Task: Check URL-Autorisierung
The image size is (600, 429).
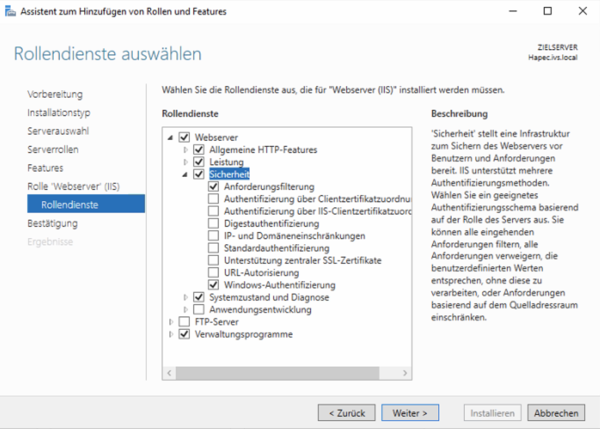Action: tap(214, 272)
